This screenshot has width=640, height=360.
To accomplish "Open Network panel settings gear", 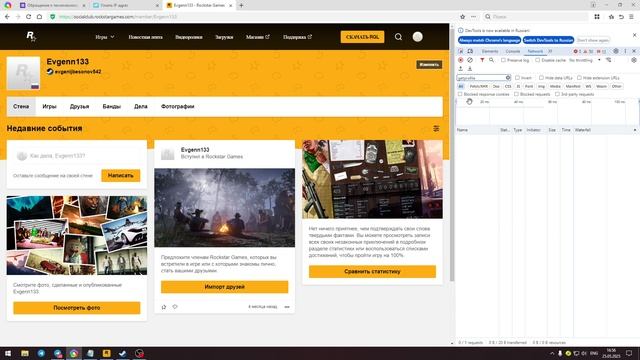I will [634, 60].
